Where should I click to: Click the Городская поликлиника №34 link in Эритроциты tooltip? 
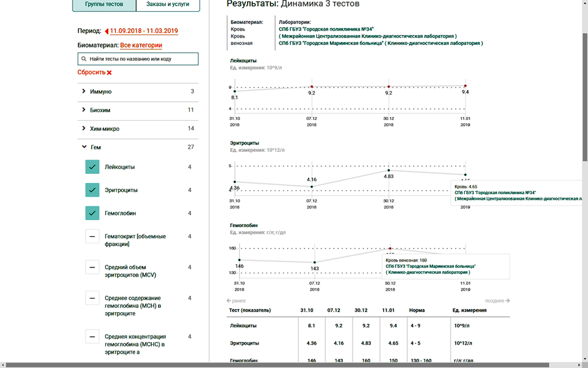pos(495,193)
